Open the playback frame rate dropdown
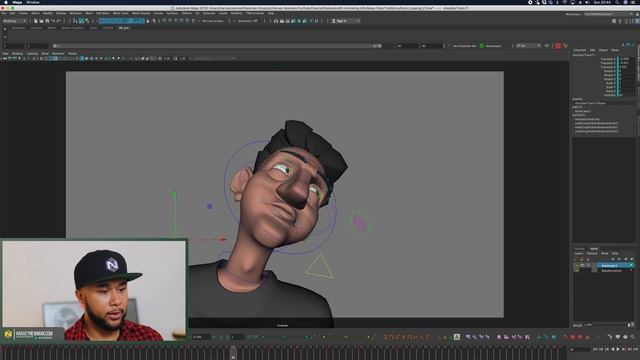 coord(528,46)
